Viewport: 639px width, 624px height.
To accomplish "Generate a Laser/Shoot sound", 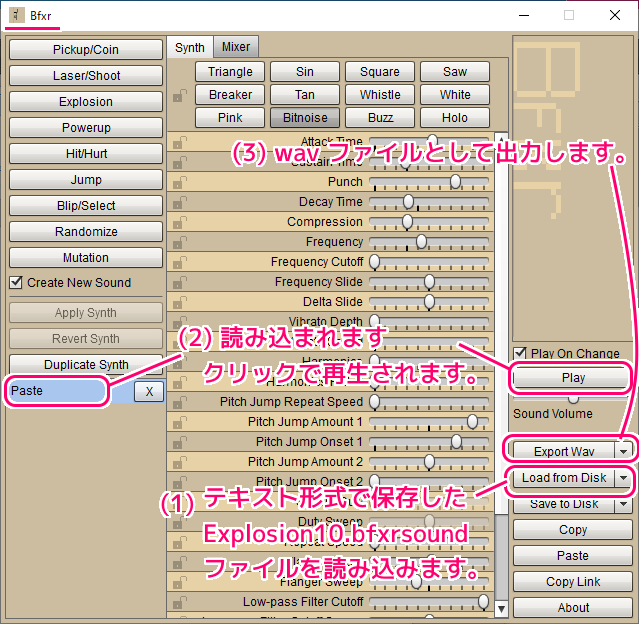I will pos(86,76).
